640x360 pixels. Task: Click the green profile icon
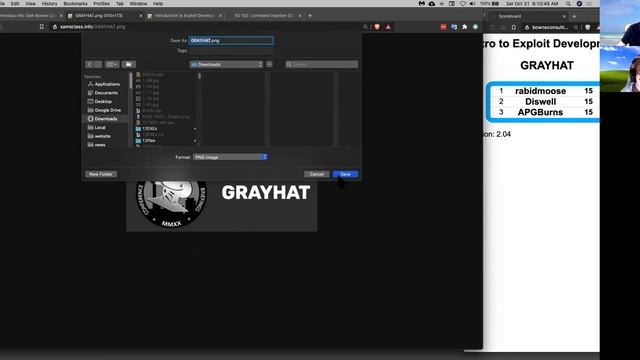(476, 27)
